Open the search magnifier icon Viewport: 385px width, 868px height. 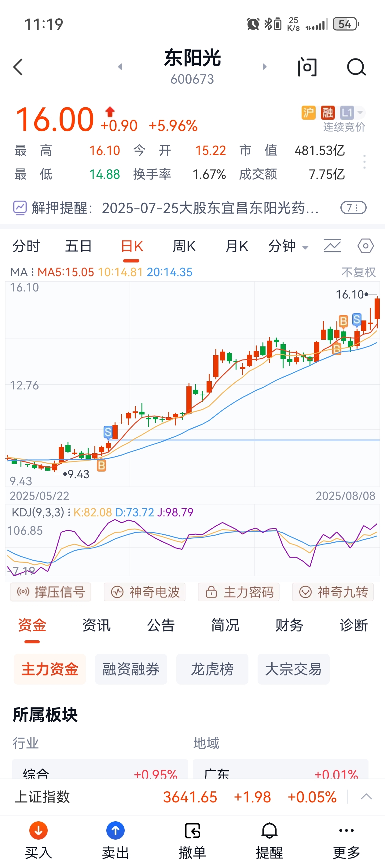[x=356, y=67]
